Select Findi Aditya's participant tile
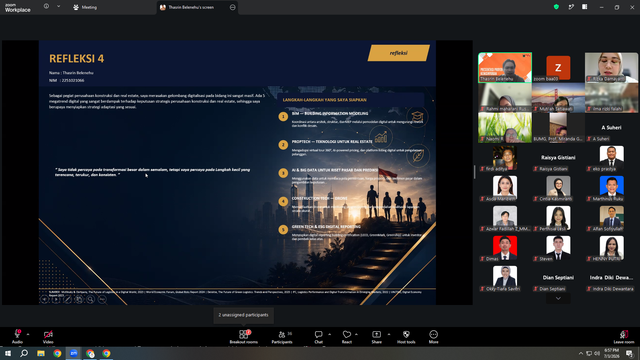 [x=505, y=158]
